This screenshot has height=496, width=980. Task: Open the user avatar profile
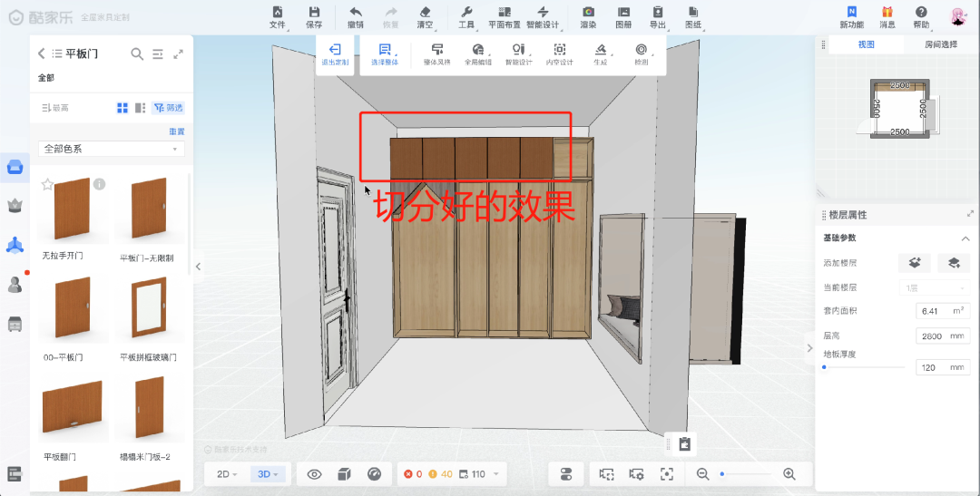958,17
